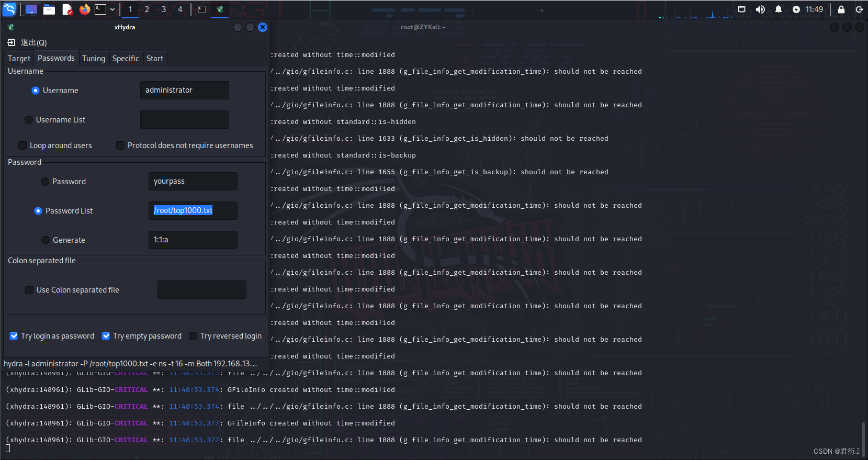Select the xHydra window taskbar button

(220, 9)
